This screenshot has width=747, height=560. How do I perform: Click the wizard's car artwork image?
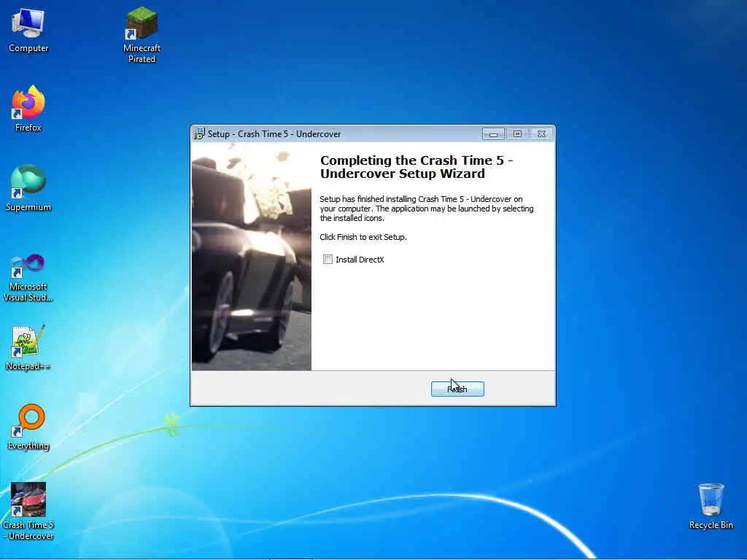click(252, 257)
